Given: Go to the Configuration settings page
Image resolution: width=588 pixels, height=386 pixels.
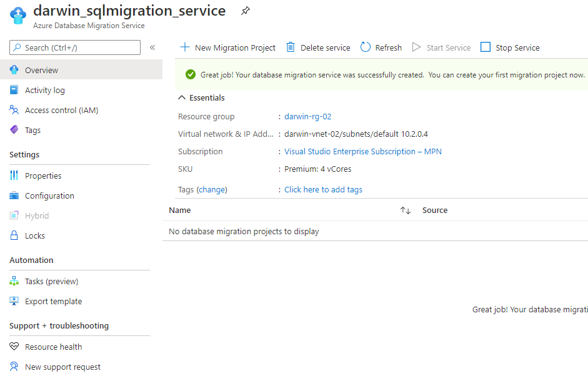Looking at the screenshot, I should coord(49,196).
